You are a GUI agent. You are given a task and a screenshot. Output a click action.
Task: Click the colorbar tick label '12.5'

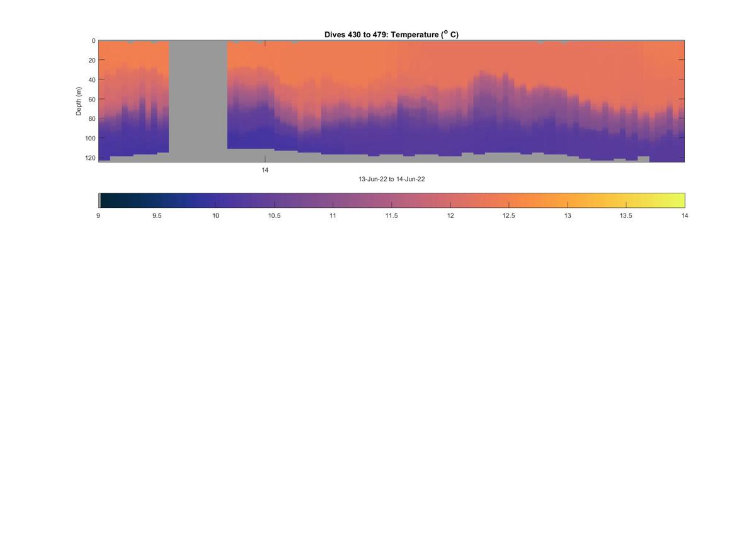tap(509, 216)
